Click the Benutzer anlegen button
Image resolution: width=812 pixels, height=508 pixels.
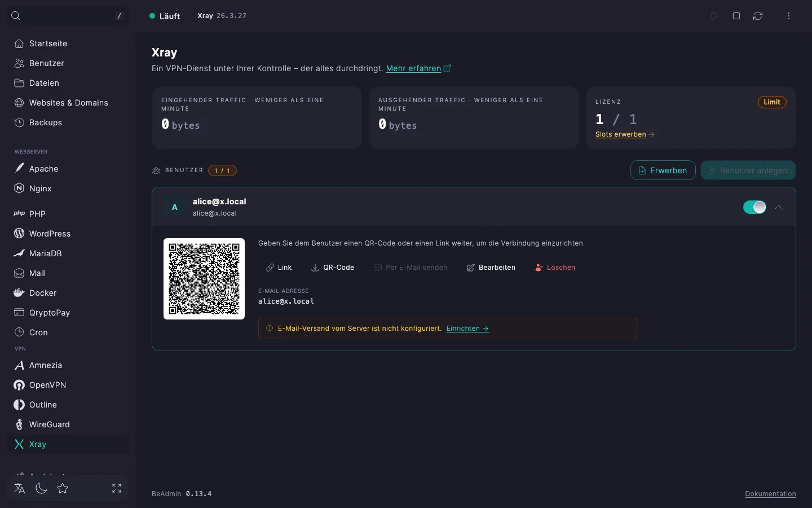[x=748, y=170]
